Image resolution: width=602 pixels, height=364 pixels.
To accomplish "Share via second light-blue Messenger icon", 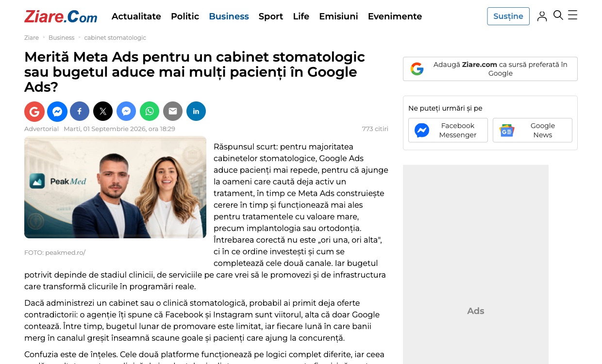I will click(x=126, y=111).
